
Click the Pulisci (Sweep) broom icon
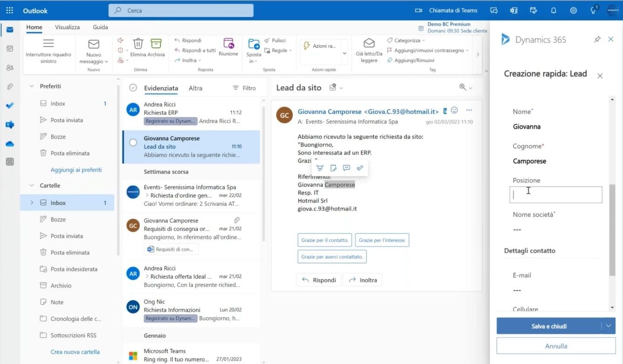pos(266,40)
